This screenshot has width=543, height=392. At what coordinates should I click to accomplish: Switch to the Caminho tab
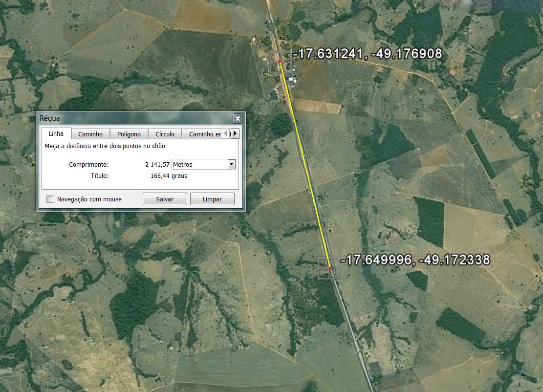click(90, 134)
